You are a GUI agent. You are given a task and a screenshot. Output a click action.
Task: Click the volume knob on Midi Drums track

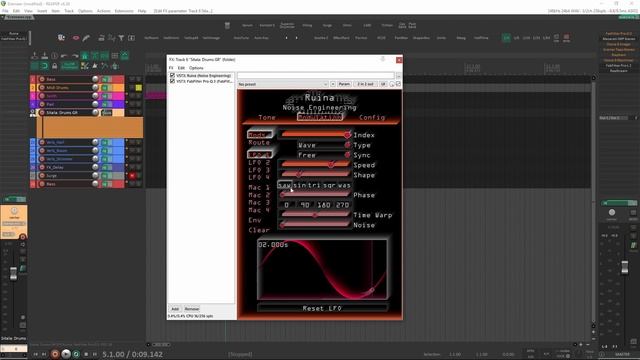tap(95, 87)
